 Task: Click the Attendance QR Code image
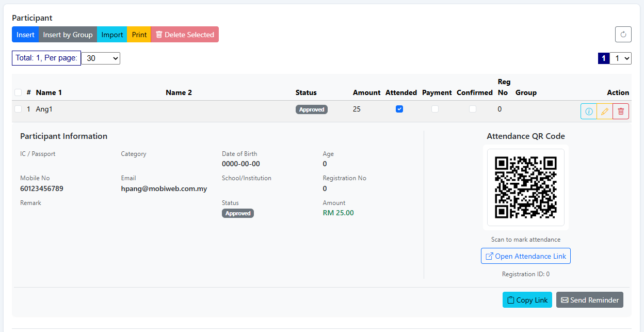526,187
